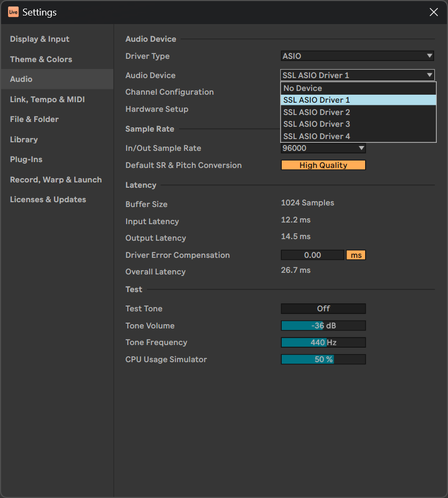The width and height of the screenshot is (448, 498).
Task: Click the CPU Usage Simulator slider
Action: 323,359
